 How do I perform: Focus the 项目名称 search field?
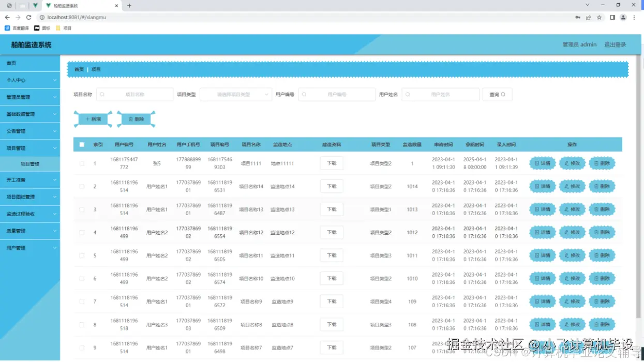tap(134, 95)
